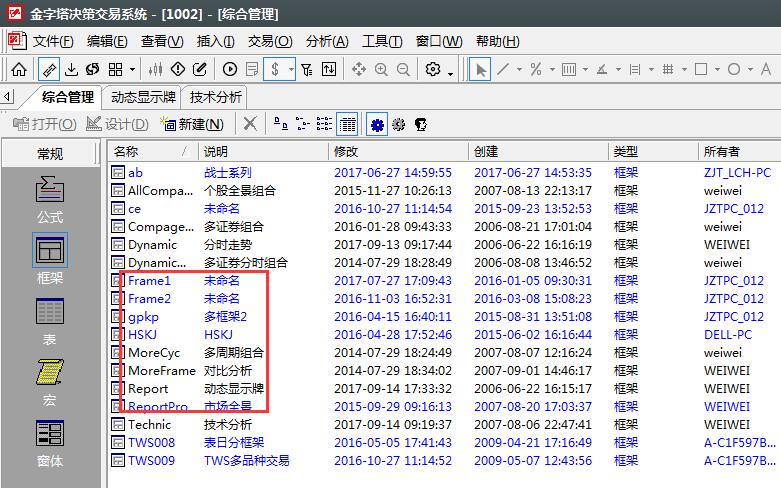Toggle the blue gear filter button

[377, 124]
